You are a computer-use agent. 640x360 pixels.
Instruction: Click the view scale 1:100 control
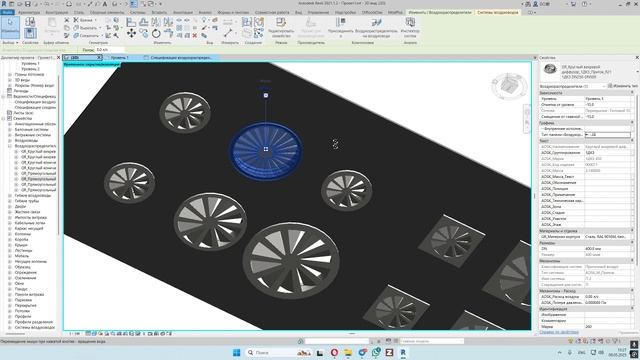point(74,333)
